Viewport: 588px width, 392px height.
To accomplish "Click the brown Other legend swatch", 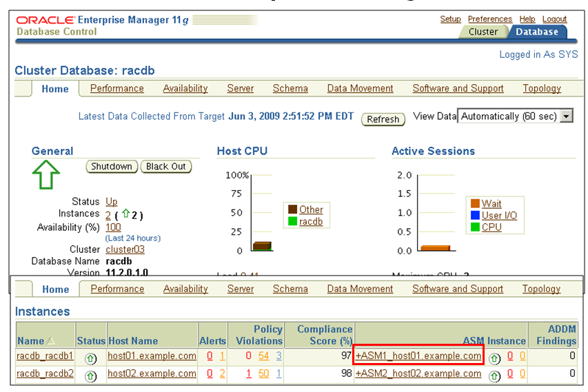I will point(292,209).
